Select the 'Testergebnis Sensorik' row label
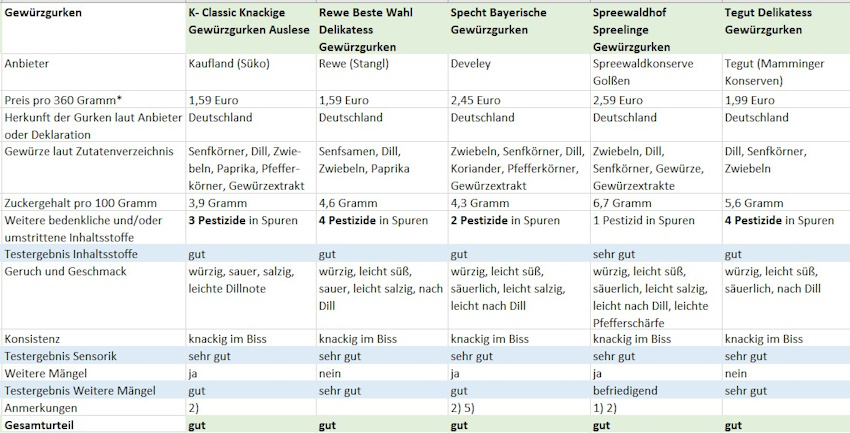The height and width of the screenshot is (433, 850). click(x=63, y=357)
